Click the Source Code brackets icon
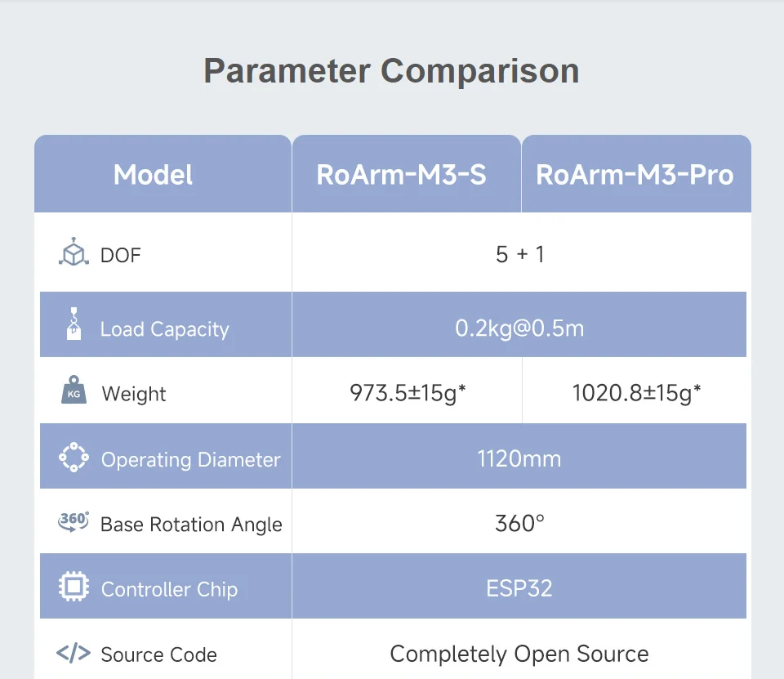Image resolution: width=784 pixels, height=679 pixels. click(73, 653)
